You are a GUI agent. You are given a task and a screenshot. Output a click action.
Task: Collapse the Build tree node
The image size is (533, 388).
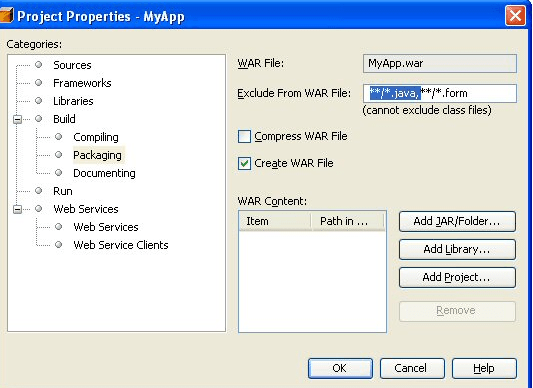(x=17, y=119)
